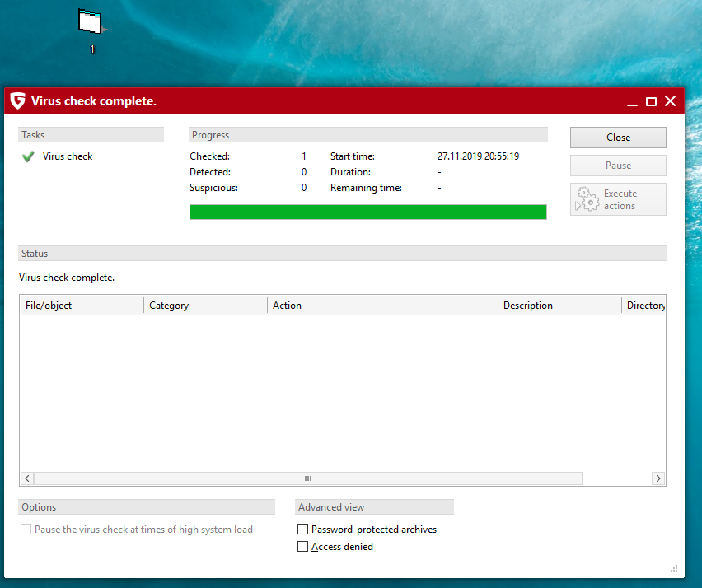Enable the Access denied checkbox
This screenshot has width=702, height=588.
tap(303, 547)
